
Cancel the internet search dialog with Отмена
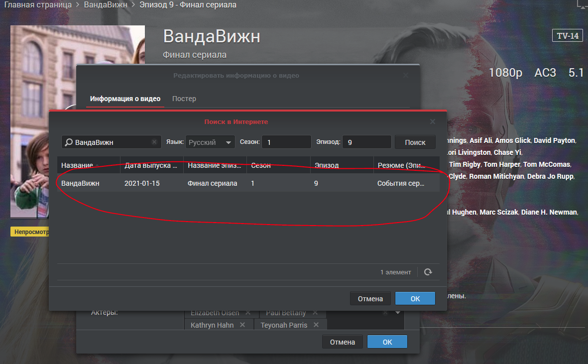click(x=370, y=298)
